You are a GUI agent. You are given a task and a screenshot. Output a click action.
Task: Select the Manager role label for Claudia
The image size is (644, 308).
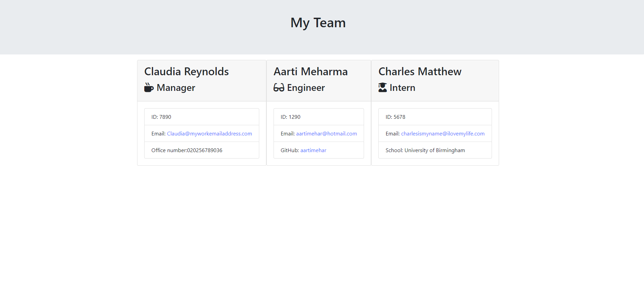[176, 87]
